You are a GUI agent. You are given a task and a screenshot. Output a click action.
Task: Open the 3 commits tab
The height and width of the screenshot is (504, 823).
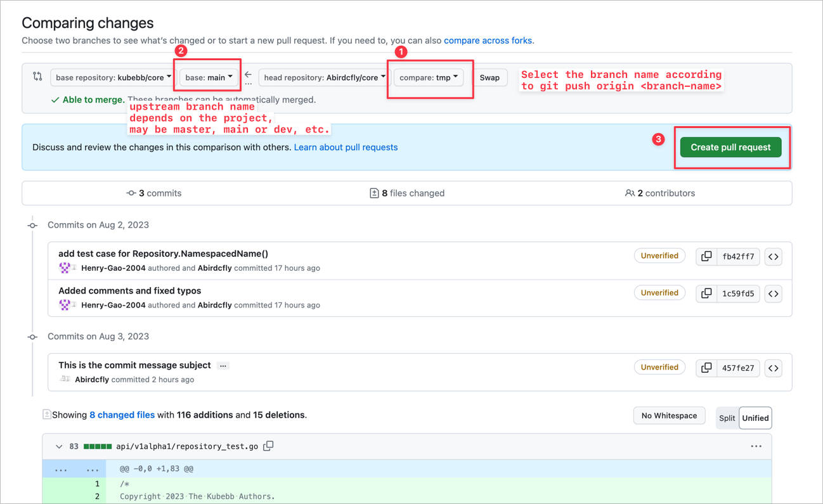pos(154,193)
